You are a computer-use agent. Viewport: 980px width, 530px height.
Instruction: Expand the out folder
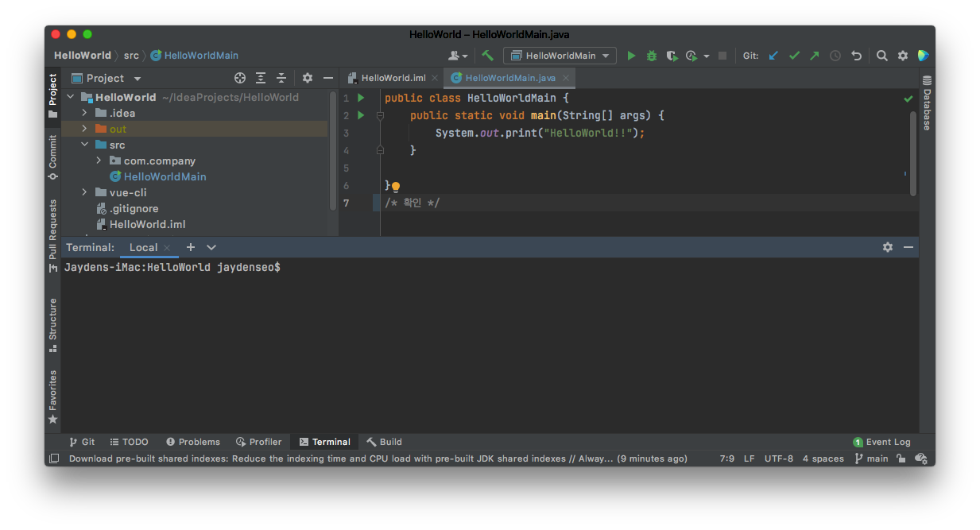(x=84, y=129)
